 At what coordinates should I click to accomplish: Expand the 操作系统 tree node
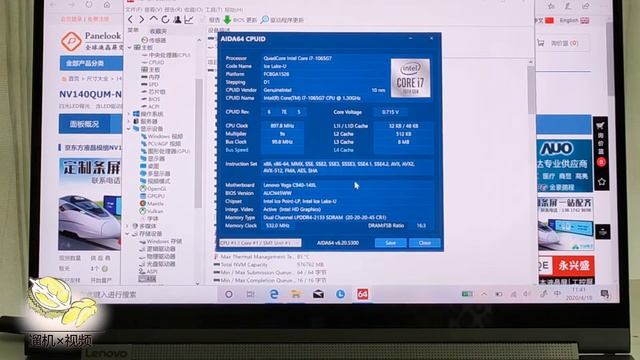pyautogui.click(x=129, y=113)
